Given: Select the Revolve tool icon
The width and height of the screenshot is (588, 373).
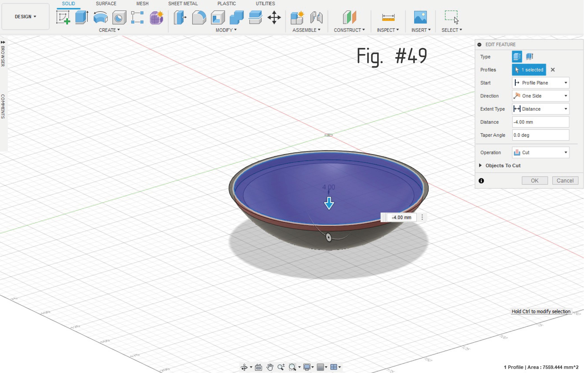Looking at the screenshot, I should (x=101, y=18).
